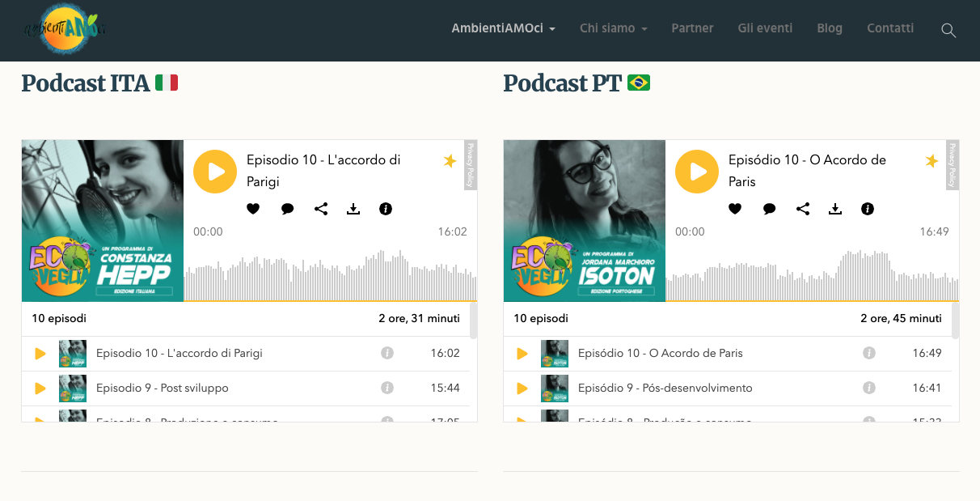This screenshot has width=980, height=501.
Task: Go to Gli eventi page
Action: coord(765,28)
